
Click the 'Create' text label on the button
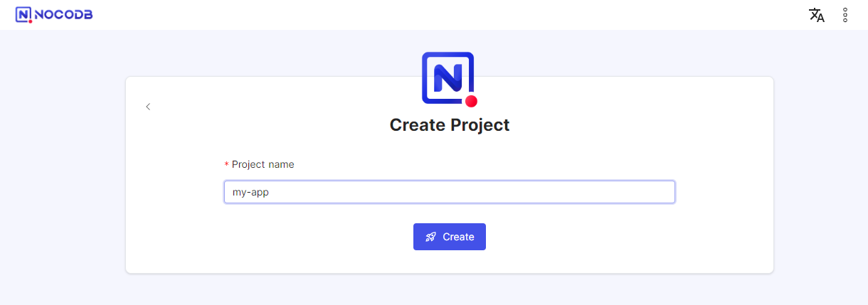tap(458, 237)
